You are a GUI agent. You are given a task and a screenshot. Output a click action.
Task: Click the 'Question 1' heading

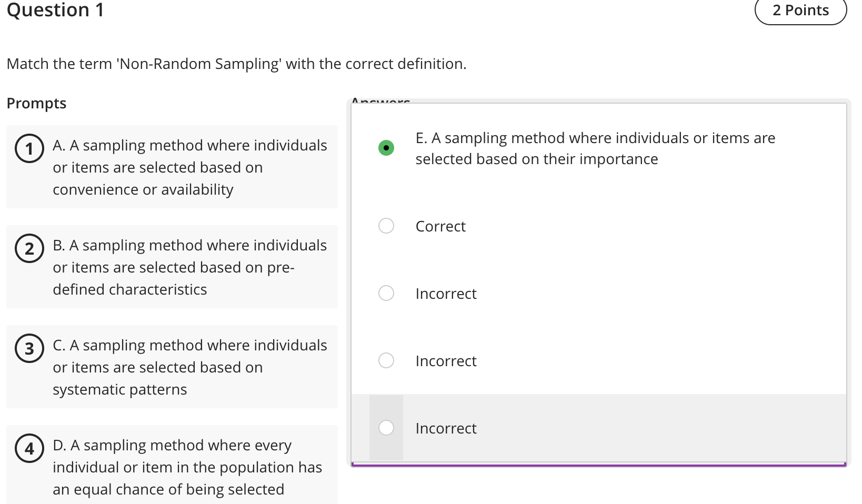click(55, 10)
